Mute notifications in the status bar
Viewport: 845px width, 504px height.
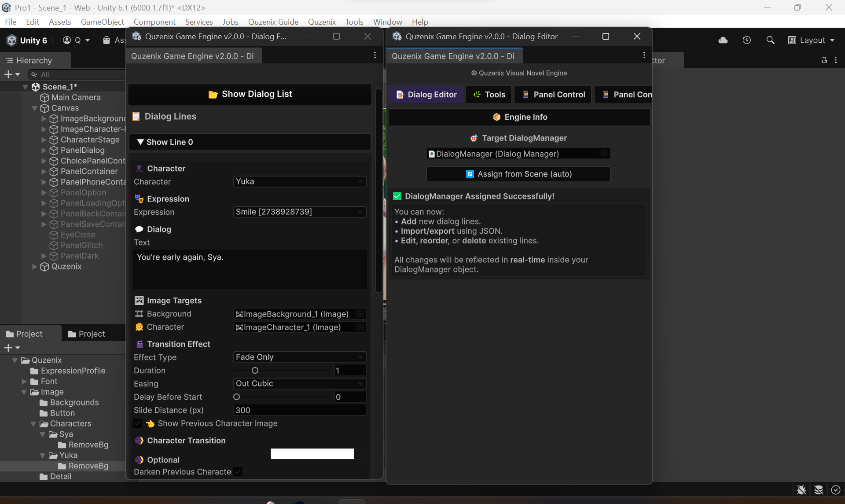[801, 490]
